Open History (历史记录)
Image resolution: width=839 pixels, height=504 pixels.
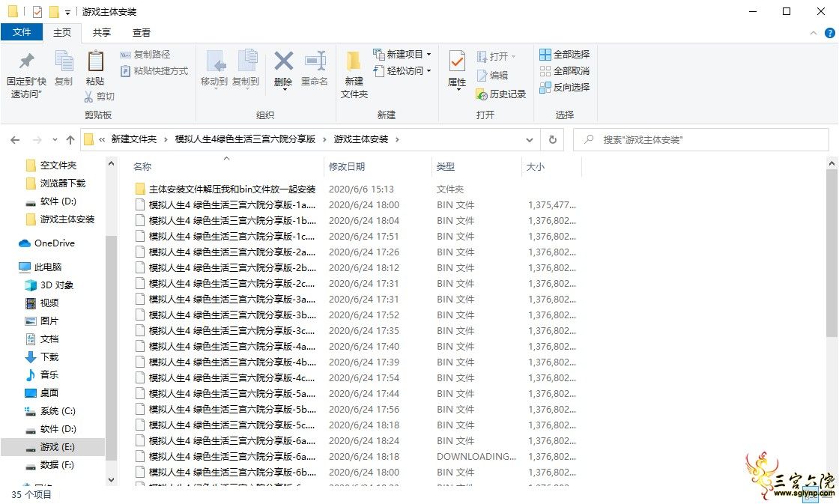(501, 94)
